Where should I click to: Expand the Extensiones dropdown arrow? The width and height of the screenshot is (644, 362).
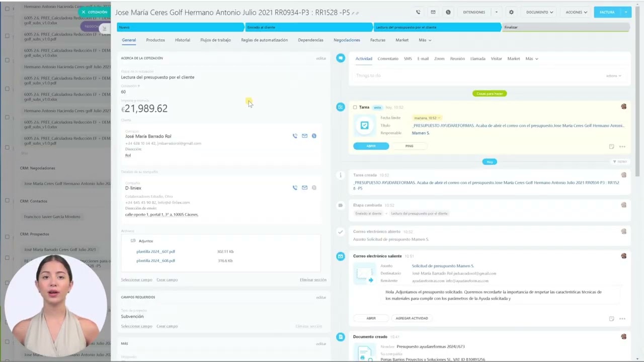[x=496, y=12]
